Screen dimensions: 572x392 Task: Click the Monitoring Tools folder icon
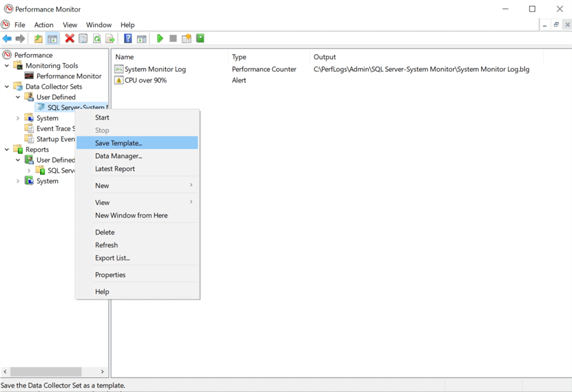(18, 65)
